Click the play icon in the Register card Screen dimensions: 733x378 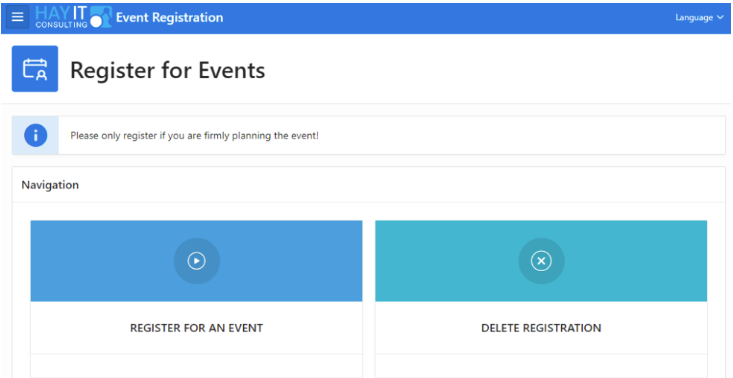(x=196, y=261)
